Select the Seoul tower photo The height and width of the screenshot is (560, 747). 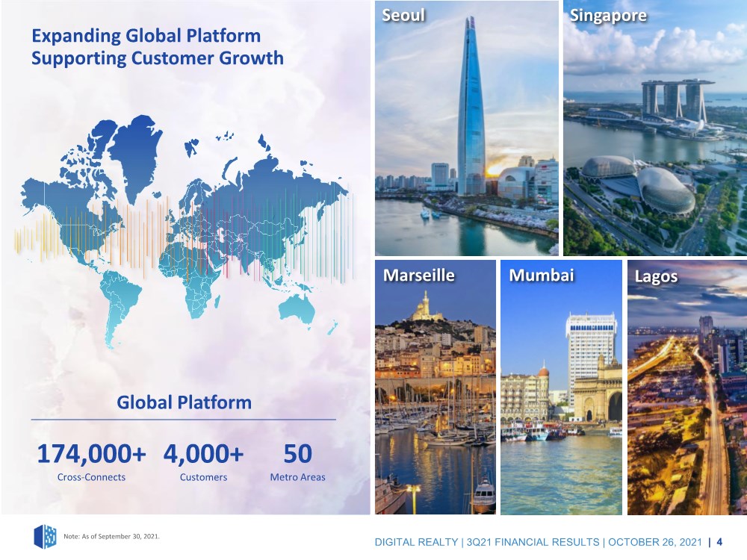tap(466, 128)
